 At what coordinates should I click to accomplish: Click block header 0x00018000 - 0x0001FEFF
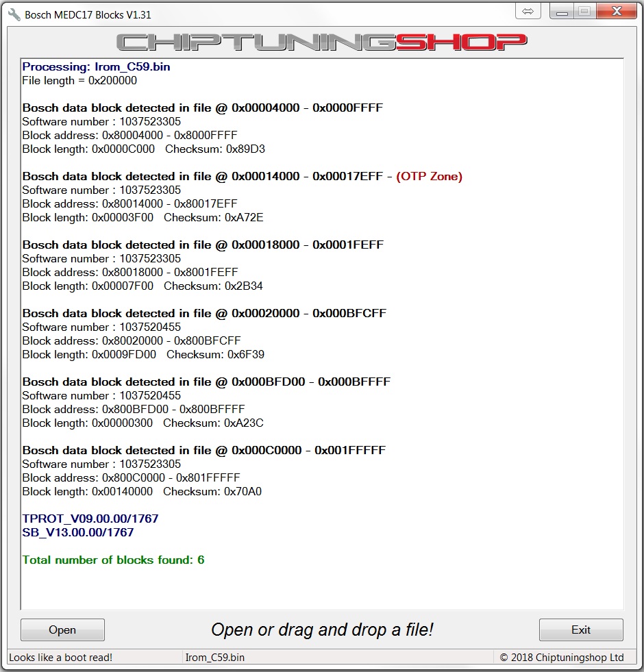tap(203, 245)
